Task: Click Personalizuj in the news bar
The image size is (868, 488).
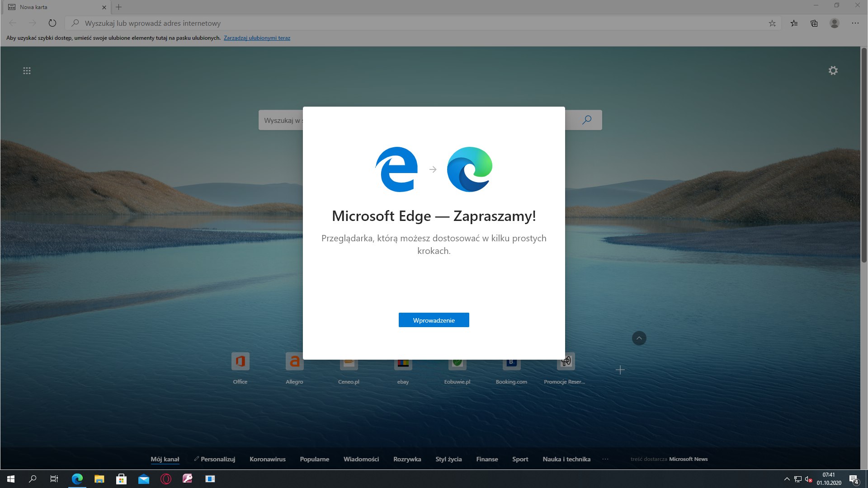Action: (x=215, y=459)
